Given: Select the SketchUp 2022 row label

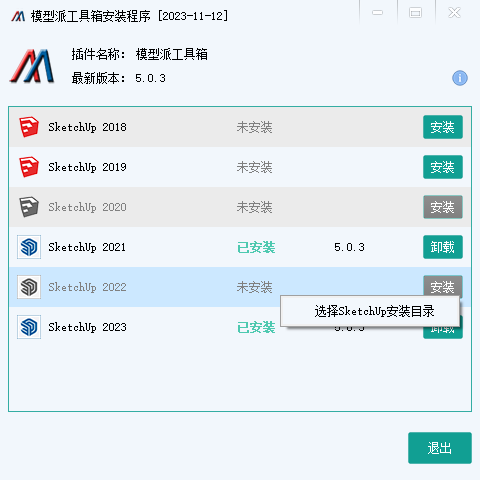Looking at the screenshot, I should (x=87, y=287).
